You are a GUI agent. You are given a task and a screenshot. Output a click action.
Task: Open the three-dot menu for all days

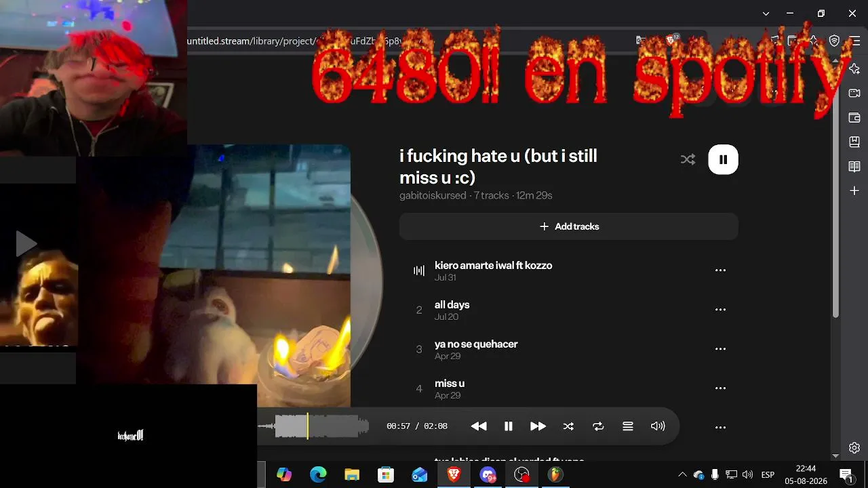720,310
